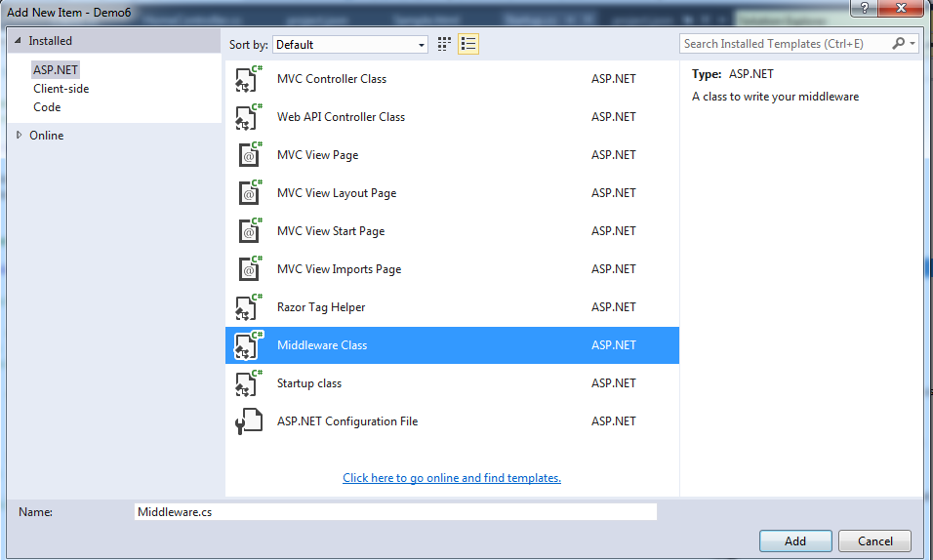Select the Online tree item label
The image size is (933, 560).
(47, 135)
